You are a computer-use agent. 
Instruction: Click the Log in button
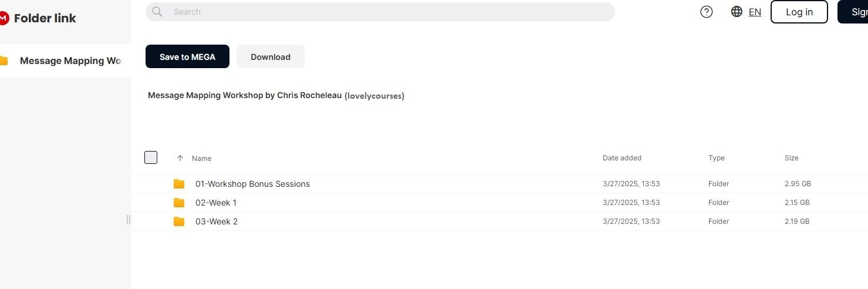[799, 12]
